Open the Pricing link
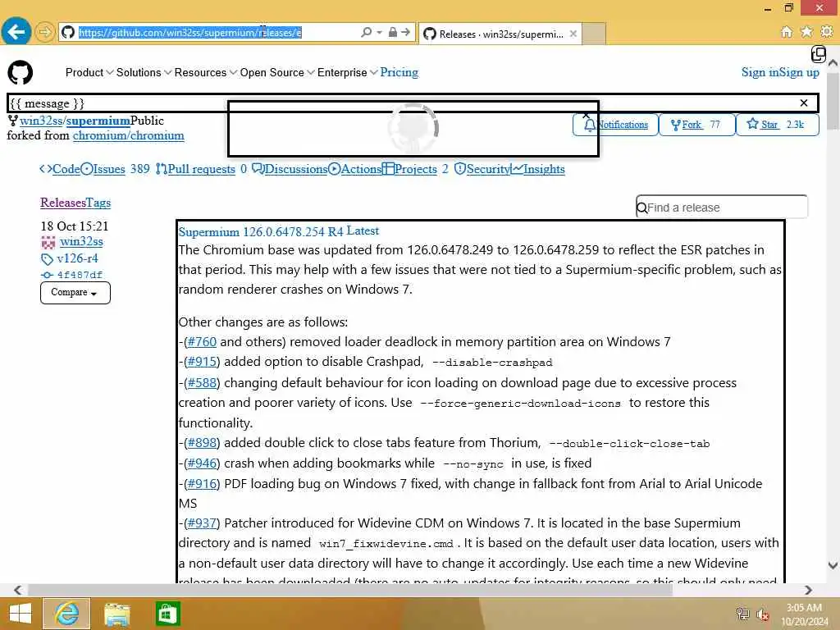 pos(399,72)
